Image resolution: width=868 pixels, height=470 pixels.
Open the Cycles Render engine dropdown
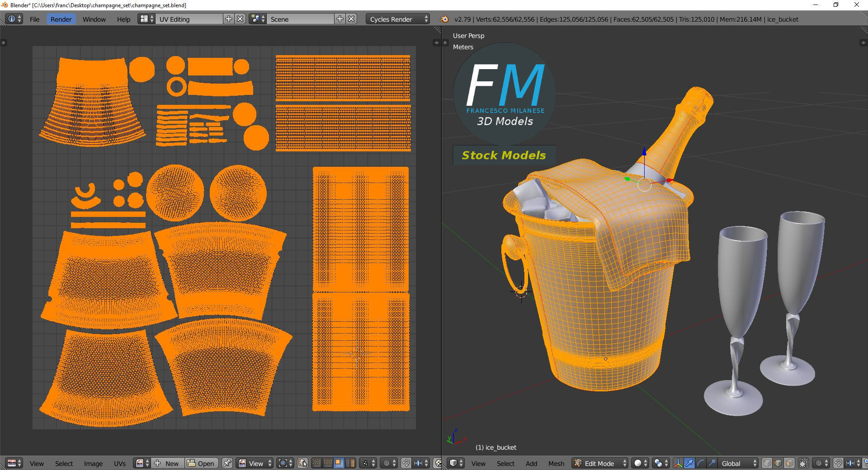398,19
